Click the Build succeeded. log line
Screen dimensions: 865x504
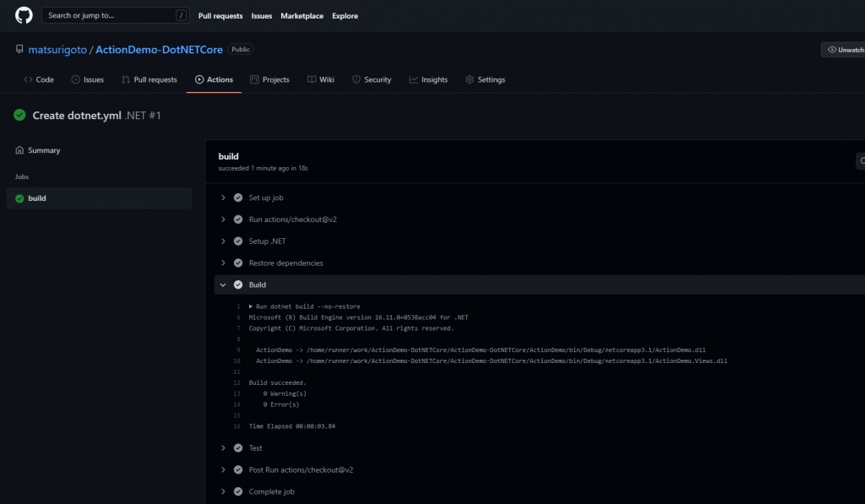click(277, 382)
